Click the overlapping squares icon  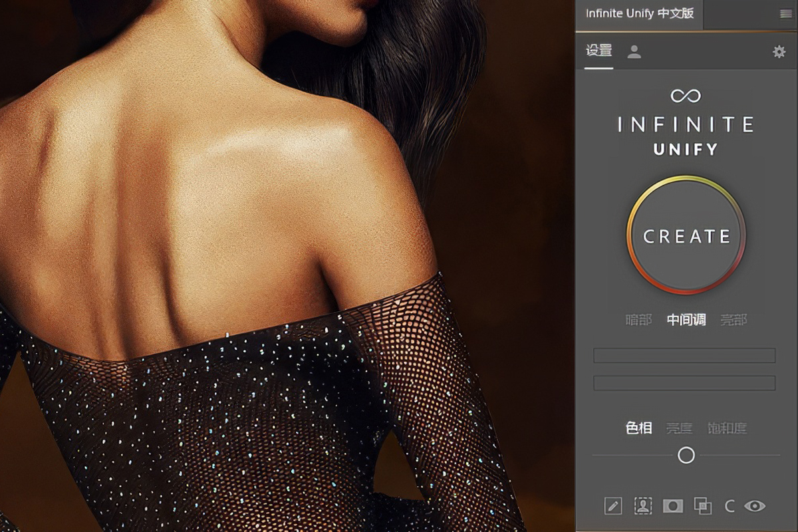[702, 506]
